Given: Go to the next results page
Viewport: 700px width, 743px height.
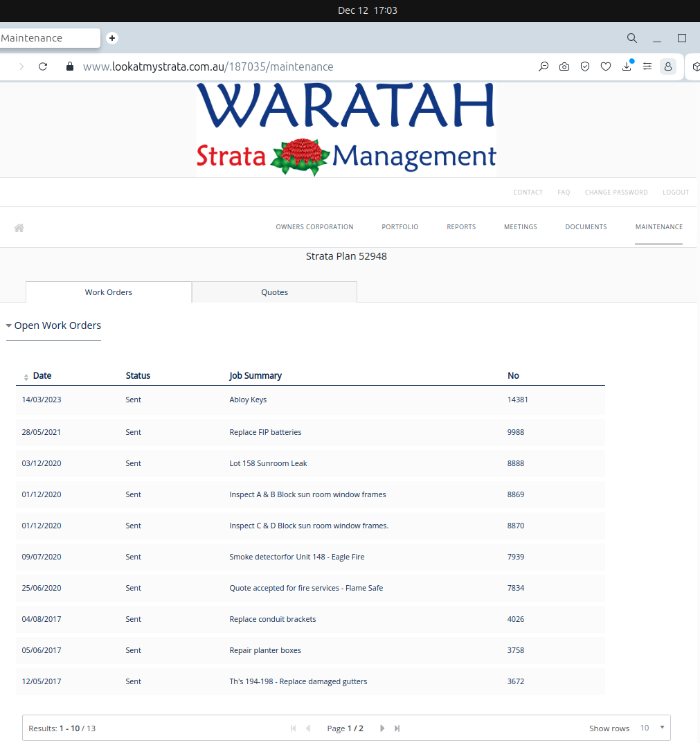Looking at the screenshot, I should tap(382, 728).
